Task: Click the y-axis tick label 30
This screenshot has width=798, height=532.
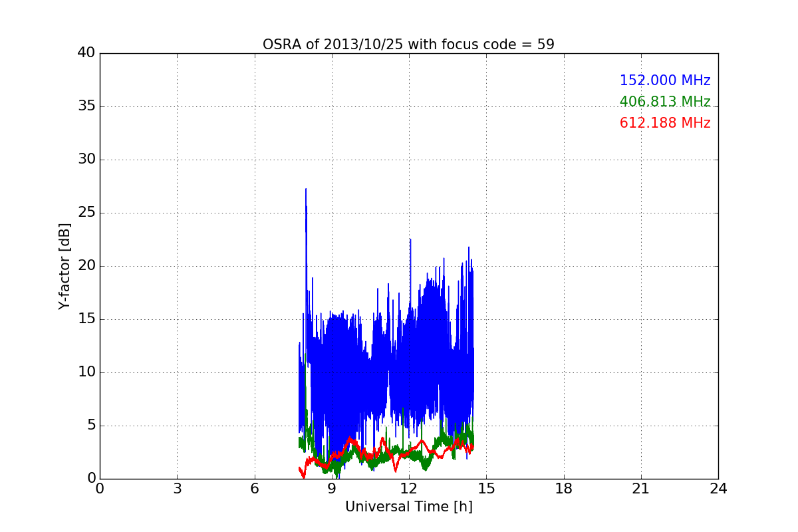Action: pos(86,160)
